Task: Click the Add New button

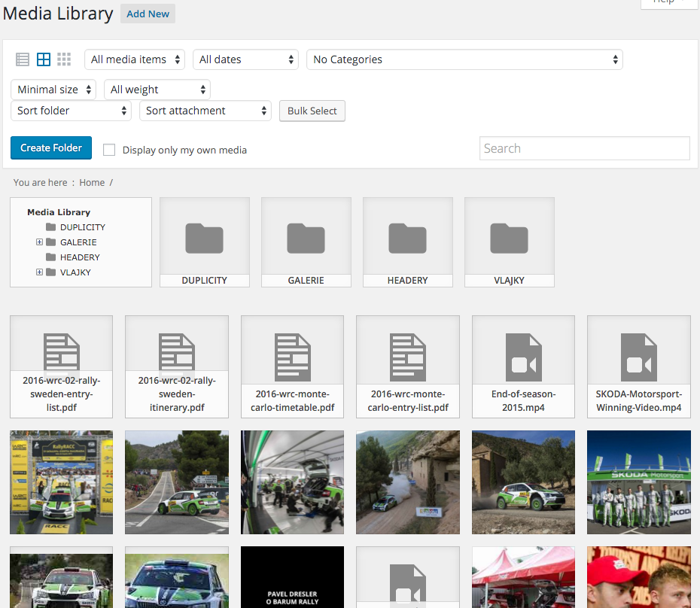Action: [148, 14]
